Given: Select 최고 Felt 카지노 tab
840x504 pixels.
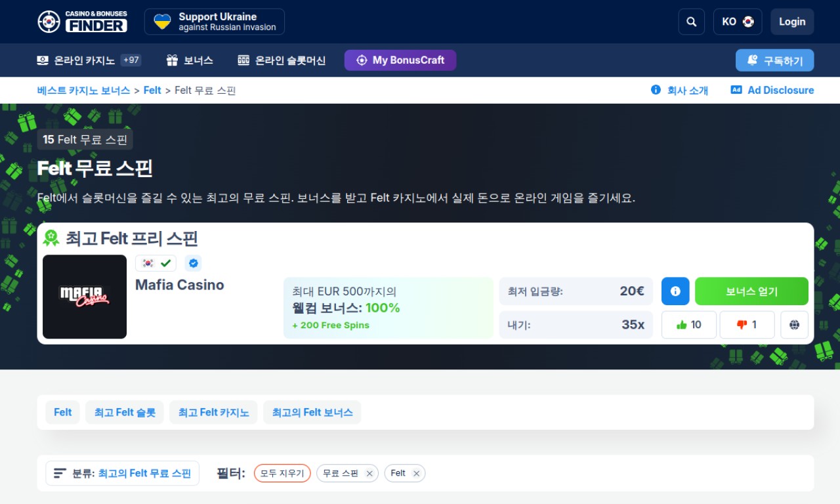Looking at the screenshot, I should pos(214,412).
